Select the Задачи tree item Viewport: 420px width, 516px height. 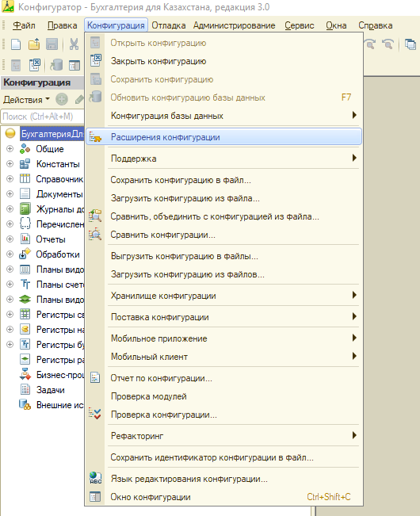pyautogui.click(x=51, y=390)
